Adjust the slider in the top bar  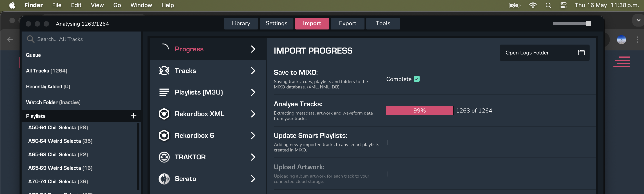click(588, 24)
